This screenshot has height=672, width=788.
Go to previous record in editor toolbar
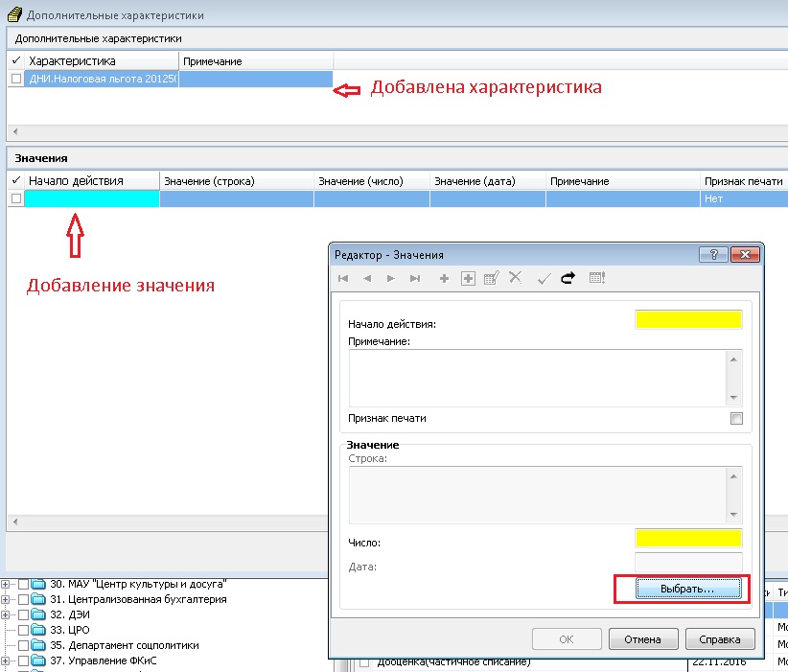point(367,278)
